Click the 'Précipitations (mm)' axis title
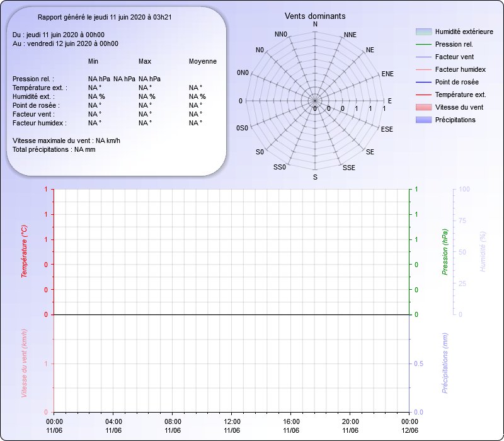This screenshot has width=504, height=441. point(445,364)
